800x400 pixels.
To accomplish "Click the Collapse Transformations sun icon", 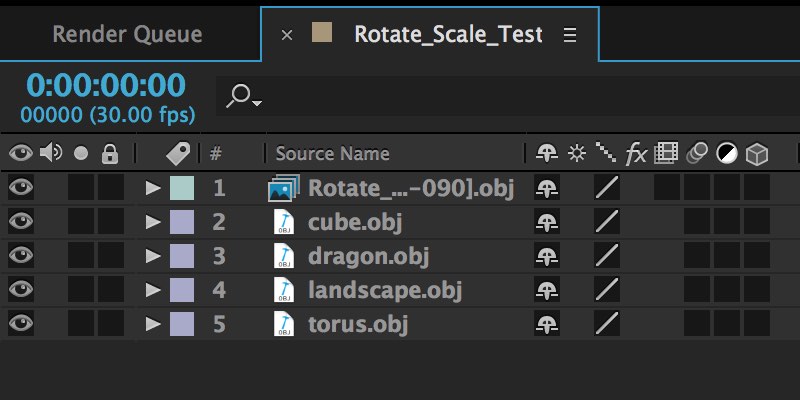I will (576, 154).
